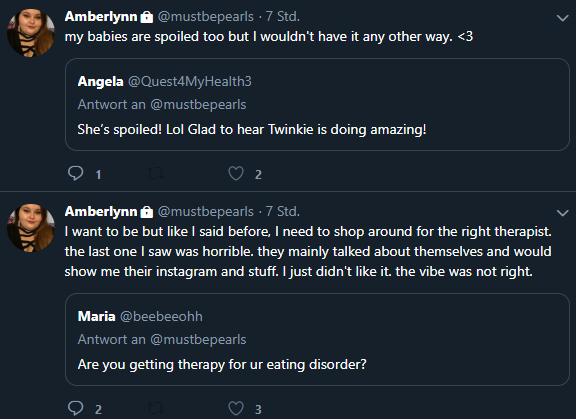This screenshot has height=419, width=576.
Task: Open dropdown chevron on second tweet
Action: 562,213
